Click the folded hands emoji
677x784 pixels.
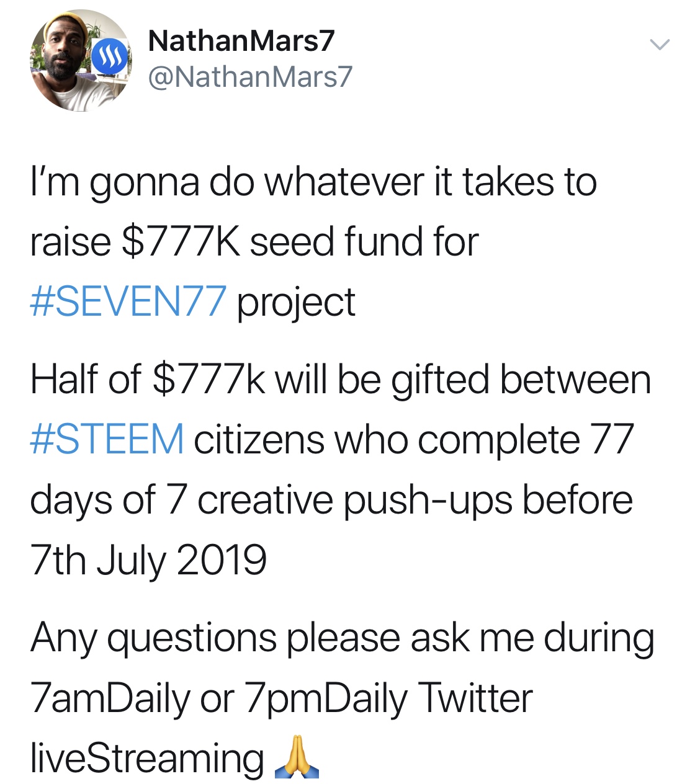pyautogui.click(x=297, y=757)
